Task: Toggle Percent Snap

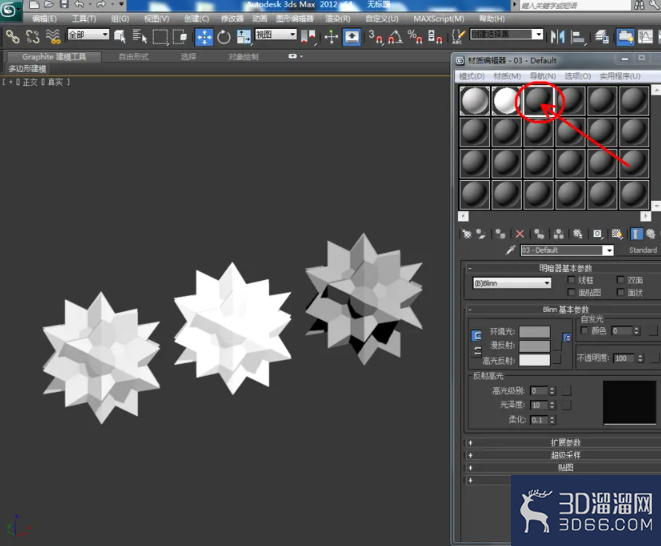Action: pos(415,37)
